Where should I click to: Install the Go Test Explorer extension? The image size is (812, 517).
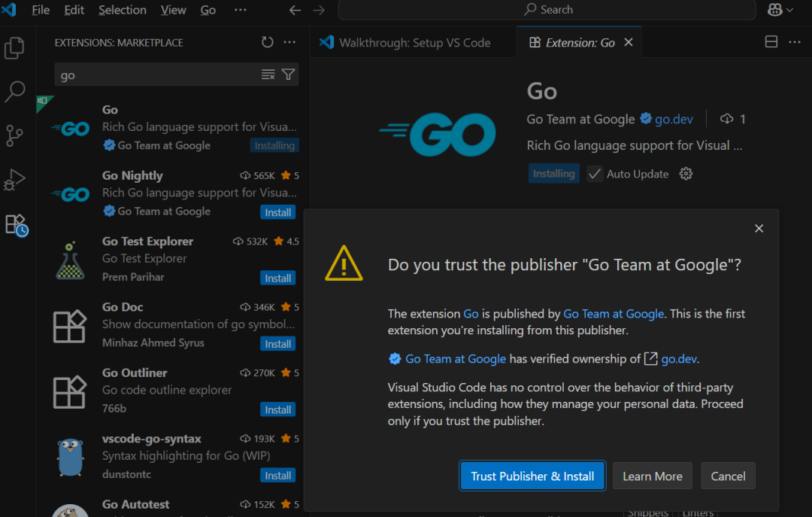click(277, 278)
